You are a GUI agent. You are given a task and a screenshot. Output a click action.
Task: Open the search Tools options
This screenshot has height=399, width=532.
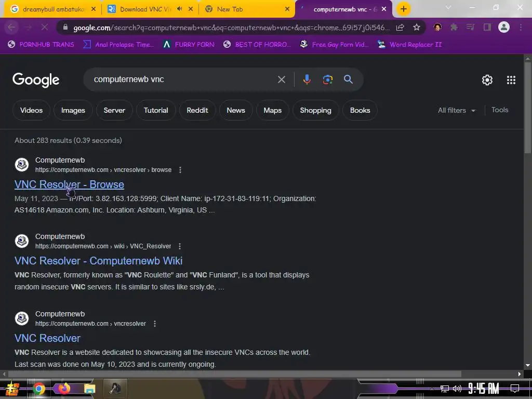500,110
